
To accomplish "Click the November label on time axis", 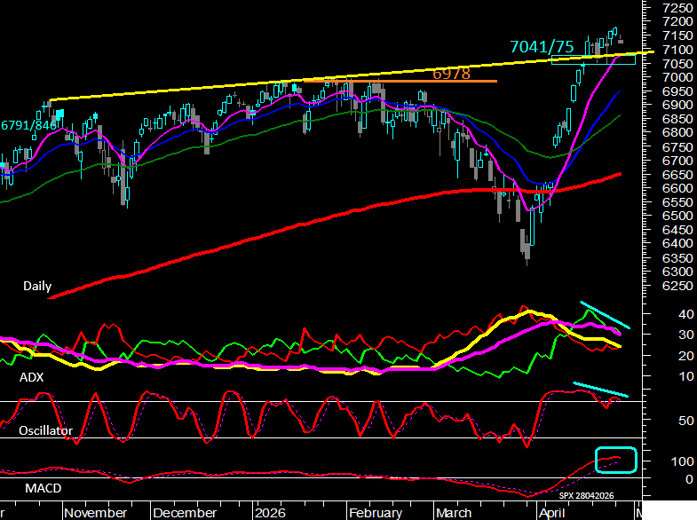I will click(x=93, y=510).
